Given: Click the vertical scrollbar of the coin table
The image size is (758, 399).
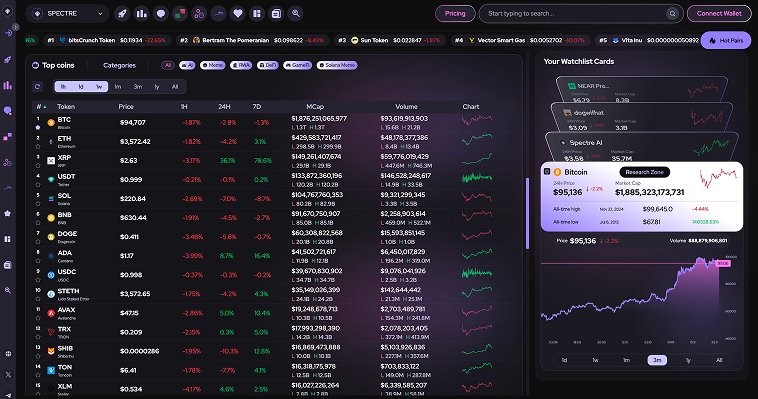Looking at the screenshot, I should pyautogui.click(x=527, y=213).
